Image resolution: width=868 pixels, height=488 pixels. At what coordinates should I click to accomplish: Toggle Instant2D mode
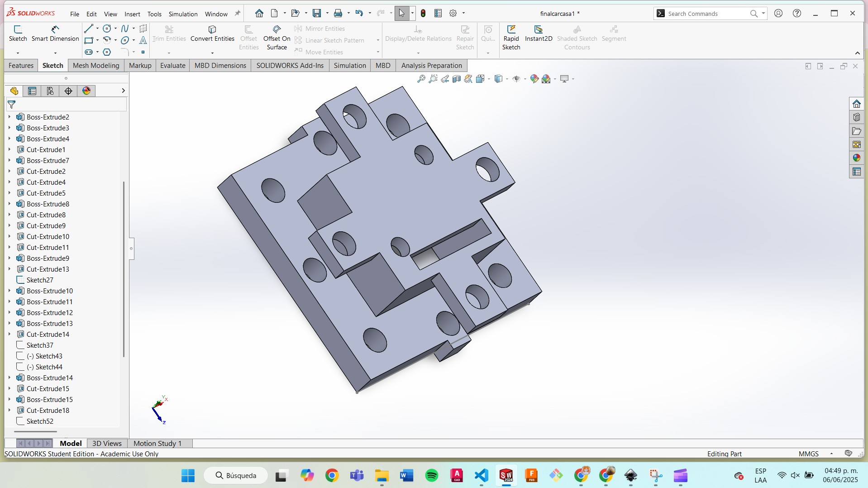(539, 34)
